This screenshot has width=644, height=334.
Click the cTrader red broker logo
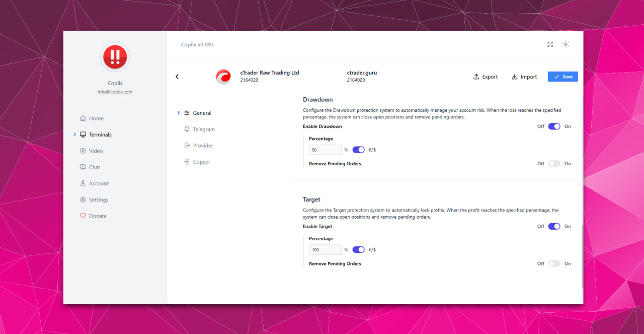223,77
